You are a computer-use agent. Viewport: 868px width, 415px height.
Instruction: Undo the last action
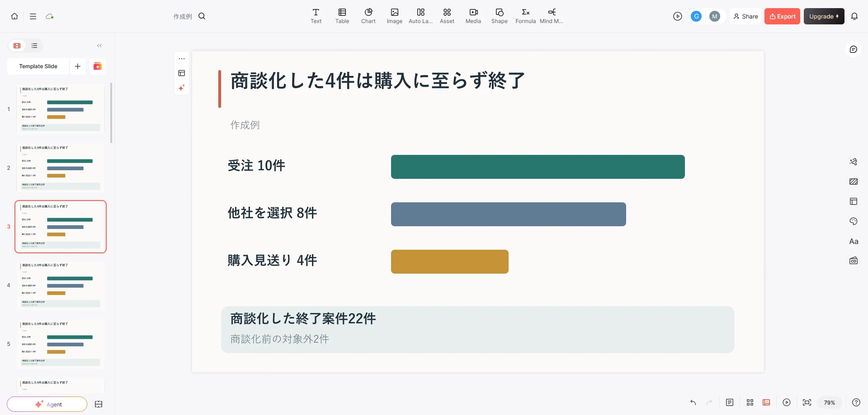(x=693, y=402)
